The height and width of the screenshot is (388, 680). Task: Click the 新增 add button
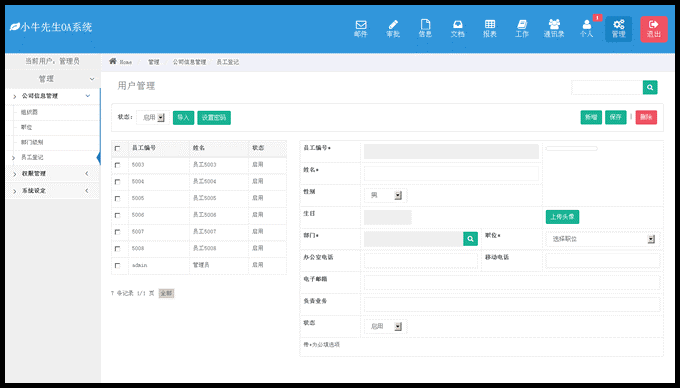591,117
